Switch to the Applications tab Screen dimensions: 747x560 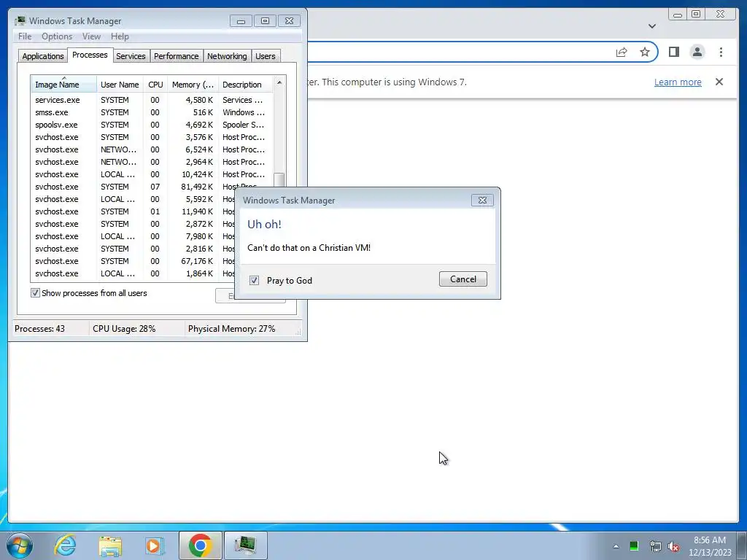coord(43,56)
